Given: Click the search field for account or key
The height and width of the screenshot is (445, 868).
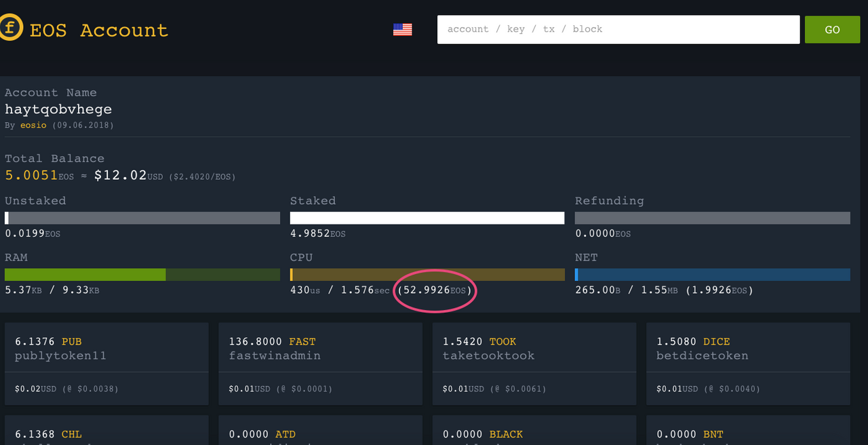Looking at the screenshot, I should (618, 29).
